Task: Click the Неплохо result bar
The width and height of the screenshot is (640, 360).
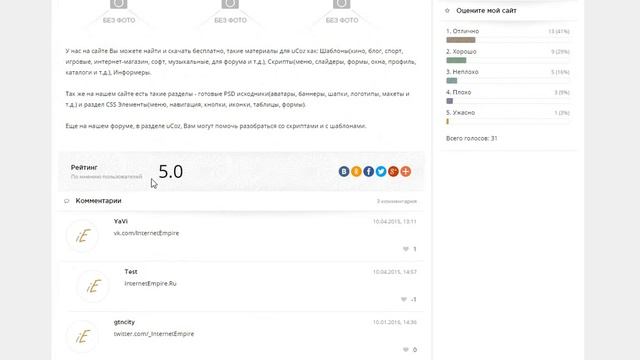Action: point(452,81)
